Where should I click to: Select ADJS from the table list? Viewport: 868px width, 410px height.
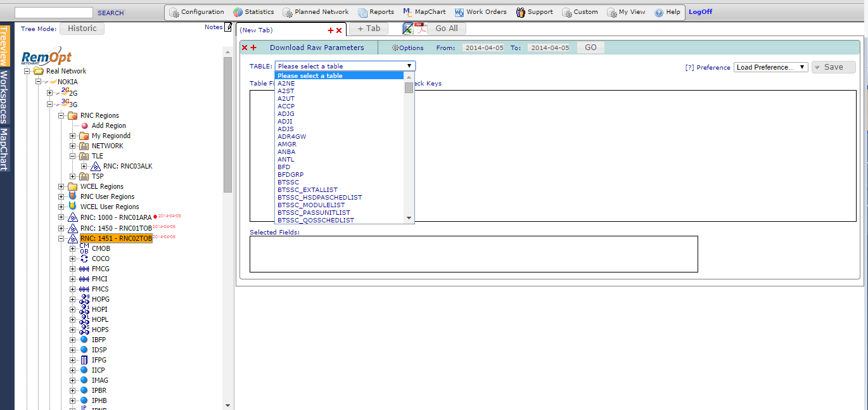[286, 129]
